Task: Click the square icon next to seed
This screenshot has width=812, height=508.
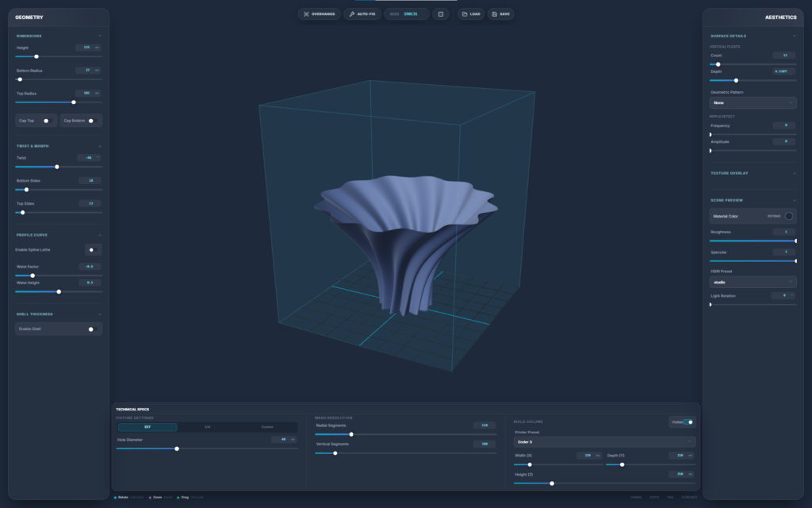Action: click(x=441, y=14)
